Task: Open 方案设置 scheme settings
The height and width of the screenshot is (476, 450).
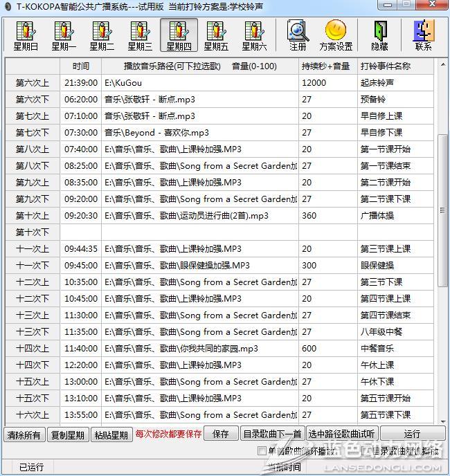Action: pos(336,35)
